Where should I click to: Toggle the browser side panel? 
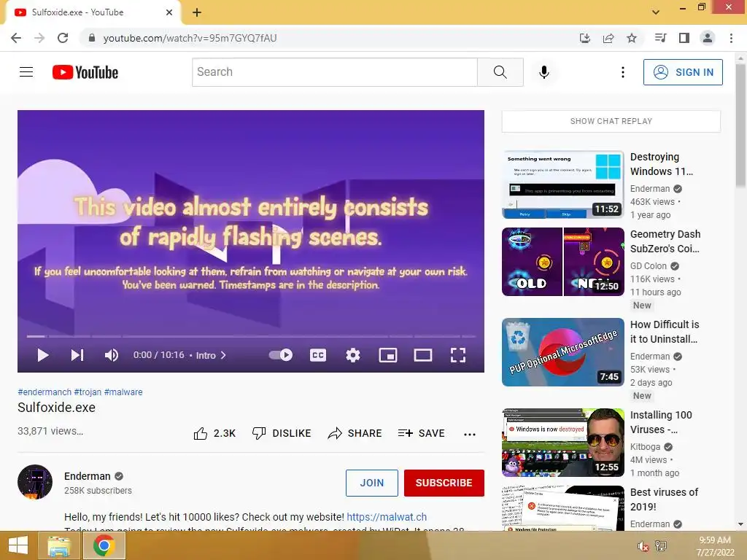[x=684, y=38]
